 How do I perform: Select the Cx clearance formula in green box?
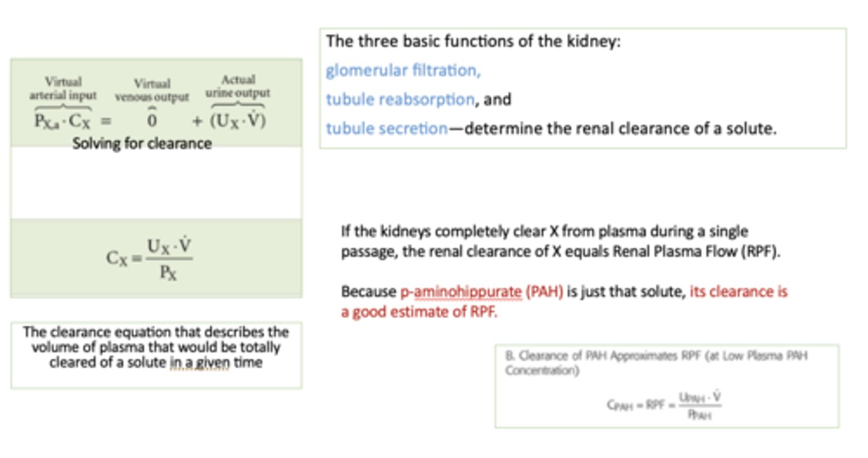click(150, 259)
